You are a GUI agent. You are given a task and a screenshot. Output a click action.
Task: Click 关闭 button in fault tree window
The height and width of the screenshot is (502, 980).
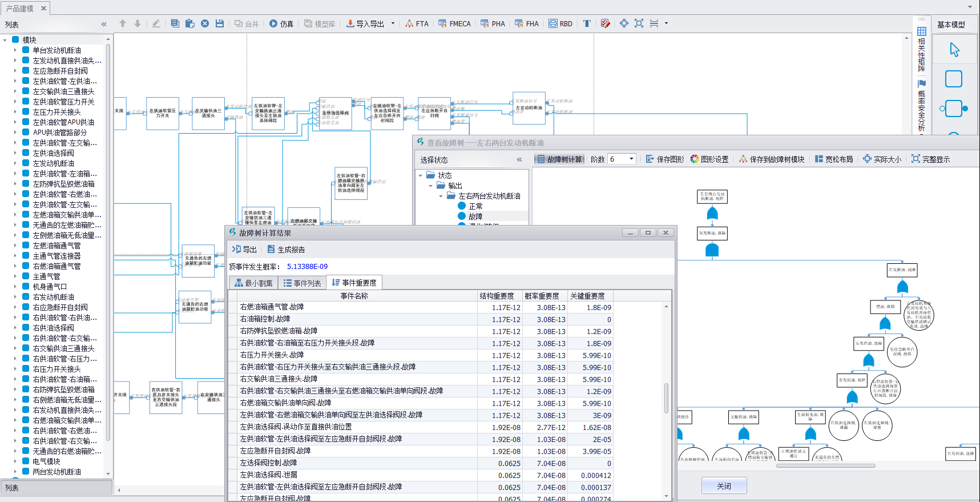point(724,486)
